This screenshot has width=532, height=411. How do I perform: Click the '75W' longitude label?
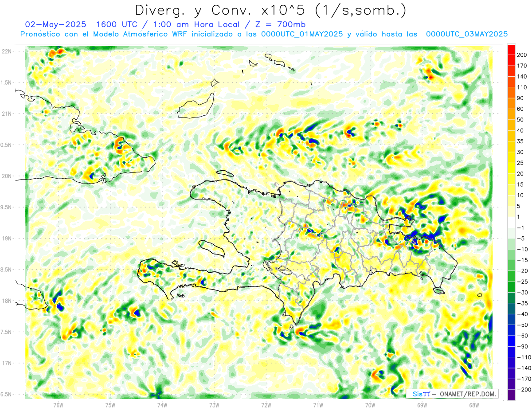point(110,405)
